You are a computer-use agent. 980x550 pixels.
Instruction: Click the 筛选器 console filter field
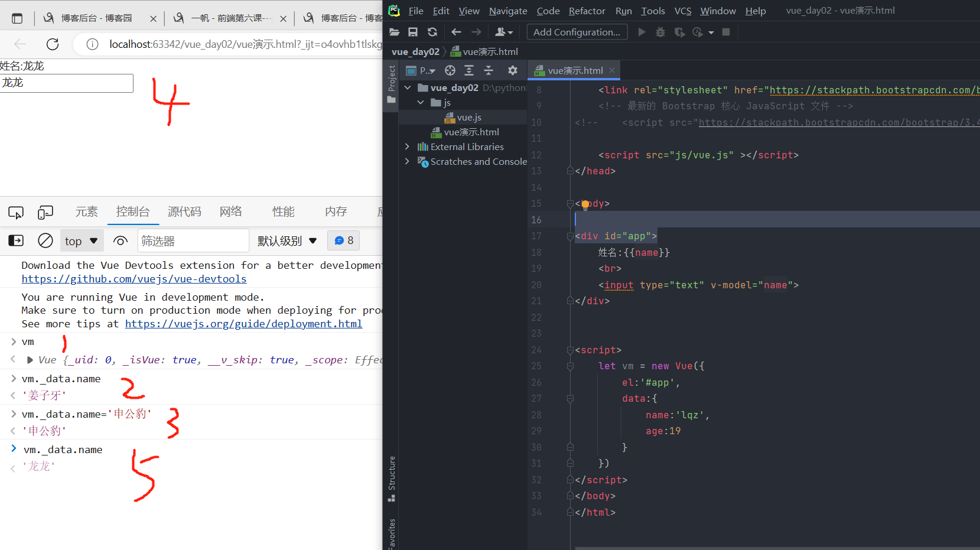tap(193, 241)
